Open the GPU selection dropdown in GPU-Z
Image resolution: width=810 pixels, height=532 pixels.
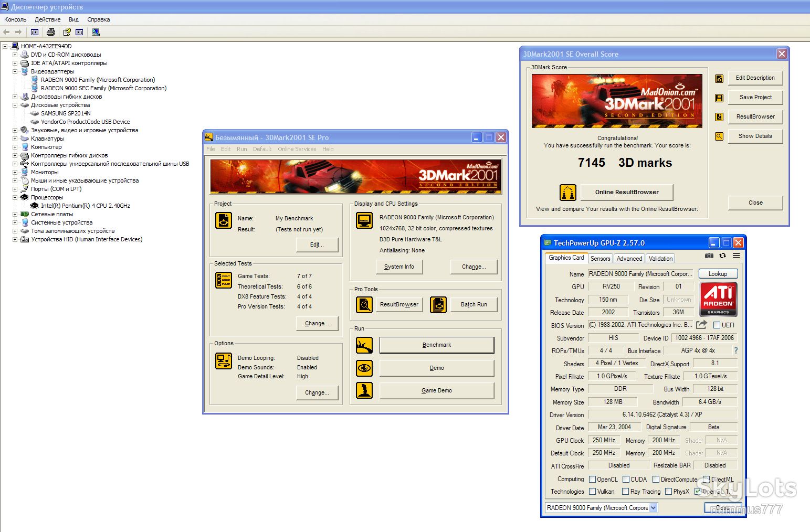[x=654, y=508]
